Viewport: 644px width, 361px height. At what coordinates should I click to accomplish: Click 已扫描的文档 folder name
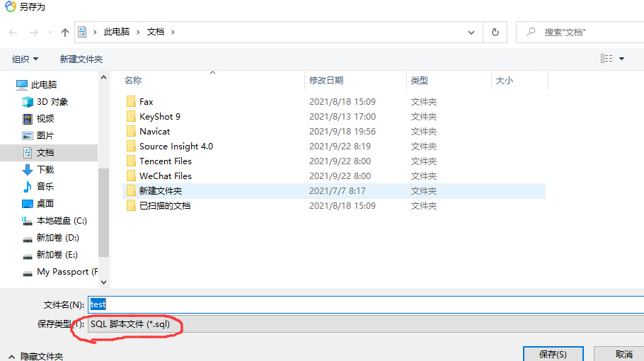165,205
